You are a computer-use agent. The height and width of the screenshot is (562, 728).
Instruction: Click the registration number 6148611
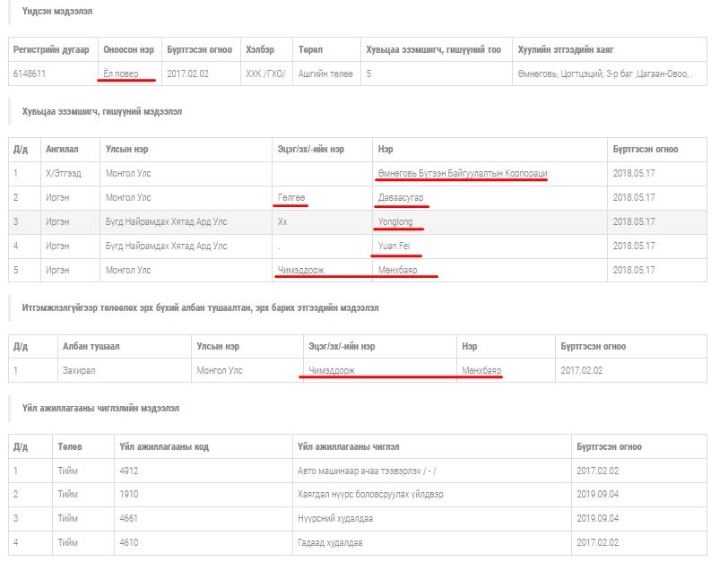(x=30, y=73)
